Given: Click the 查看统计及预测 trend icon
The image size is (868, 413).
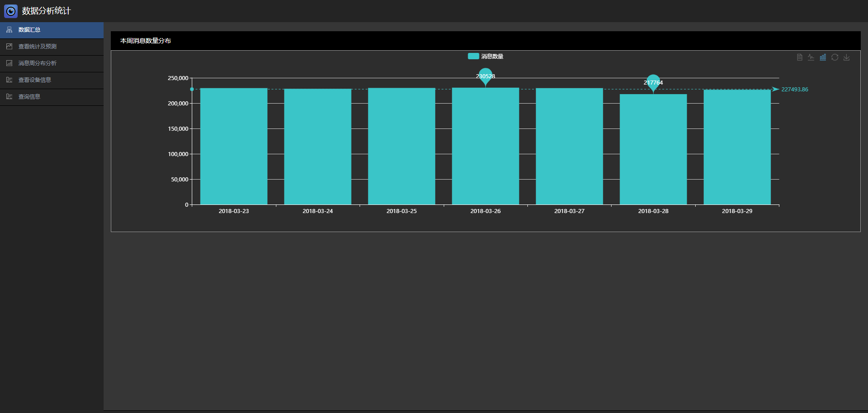Looking at the screenshot, I should [x=9, y=47].
